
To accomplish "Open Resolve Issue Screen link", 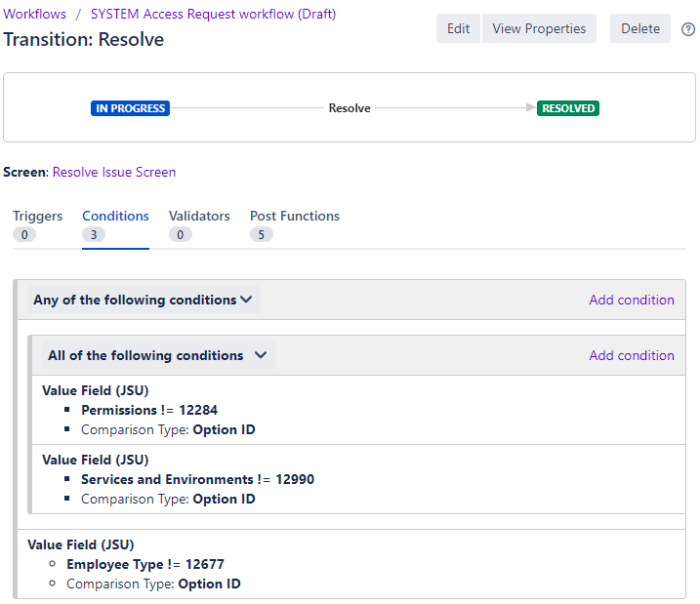I will pyautogui.click(x=114, y=172).
